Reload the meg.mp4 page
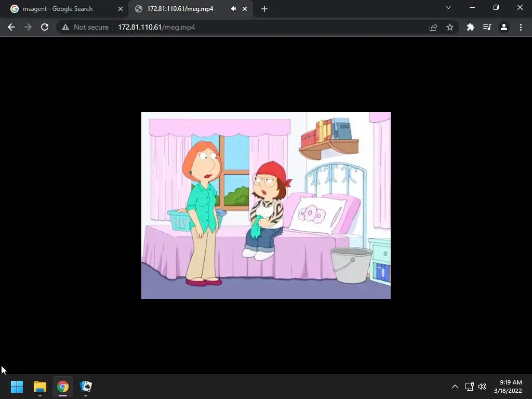 pos(45,27)
